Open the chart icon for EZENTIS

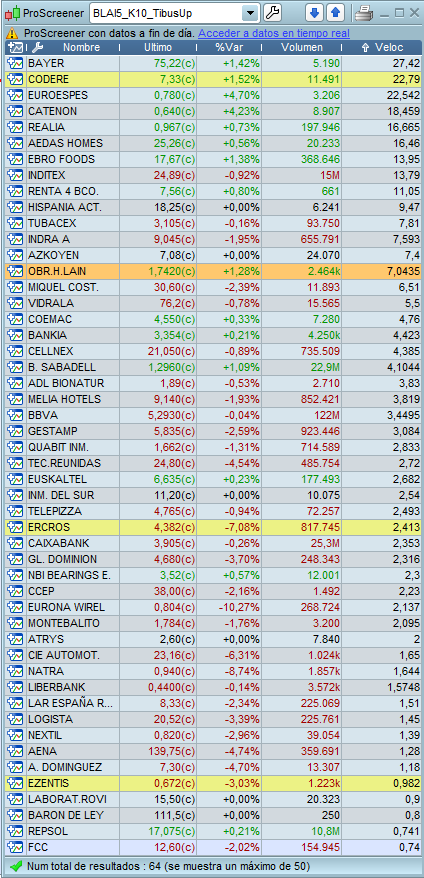point(13,783)
